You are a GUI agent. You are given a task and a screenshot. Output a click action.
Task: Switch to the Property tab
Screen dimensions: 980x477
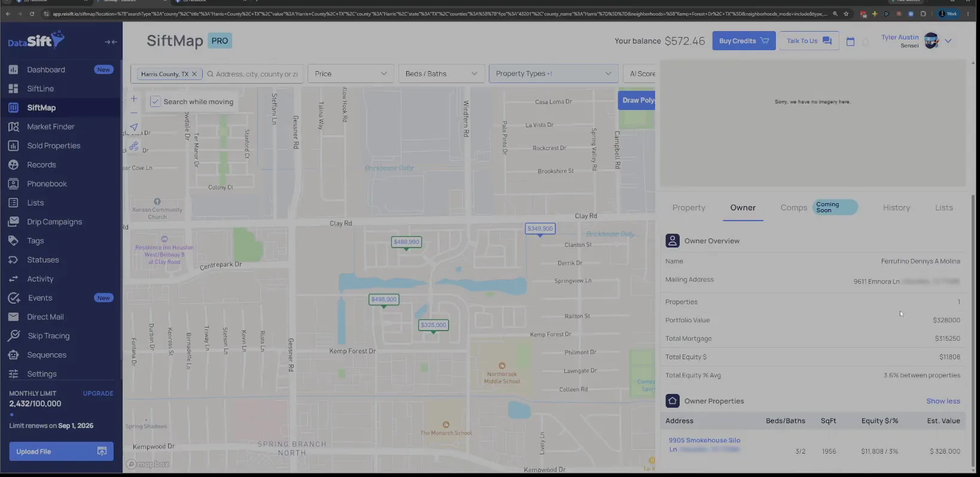pos(689,208)
